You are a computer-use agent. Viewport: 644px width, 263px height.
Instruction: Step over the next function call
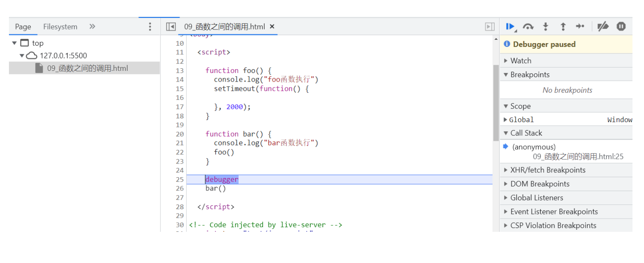[528, 26]
